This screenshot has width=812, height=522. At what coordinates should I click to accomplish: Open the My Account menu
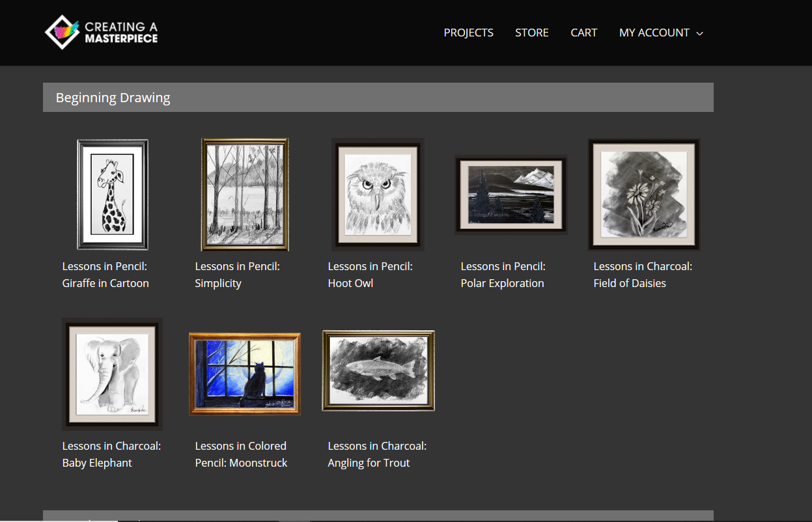(654, 33)
